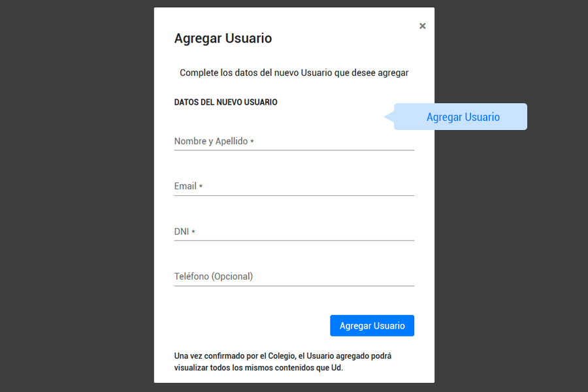This screenshot has width=588, height=392.
Task: Click the required asterisk beside DNI
Action: point(193,232)
